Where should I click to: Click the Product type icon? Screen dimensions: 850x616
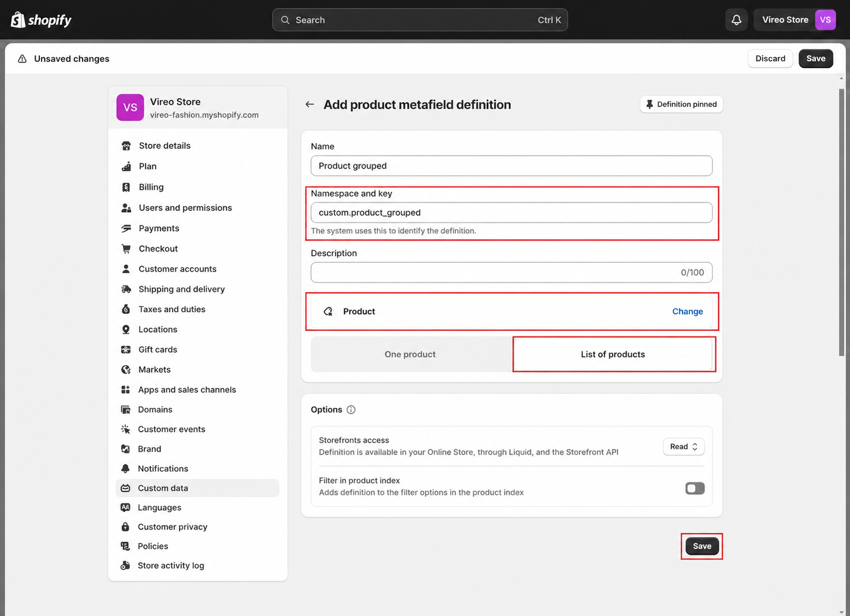pos(328,311)
